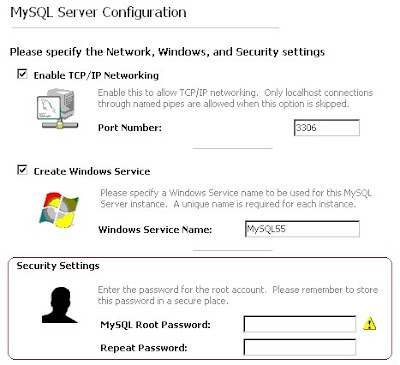Viewport: 400px width, 365px height.
Task: Disable the Enable TCP/IP Networking checkbox
Action: pos(22,74)
